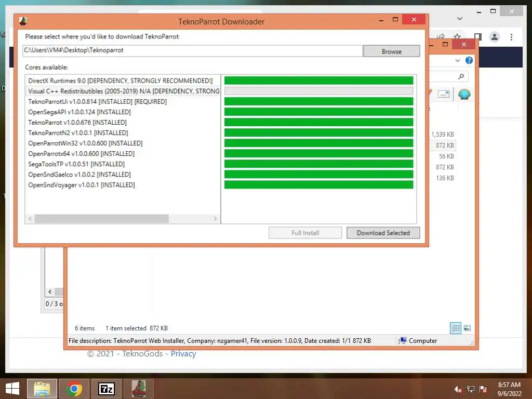Select the TeknoParrotUi v1.0.0.814 row
This screenshot has height=399, width=532.
click(123, 101)
